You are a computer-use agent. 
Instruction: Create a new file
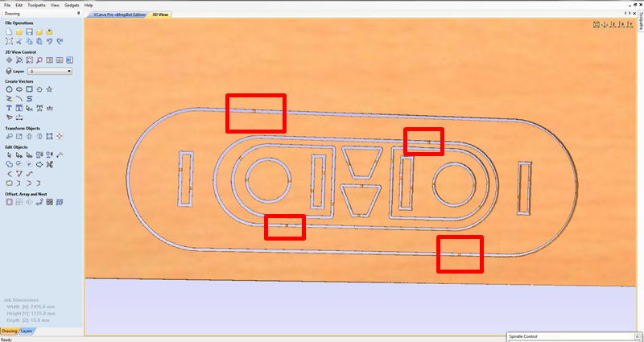click(x=9, y=31)
